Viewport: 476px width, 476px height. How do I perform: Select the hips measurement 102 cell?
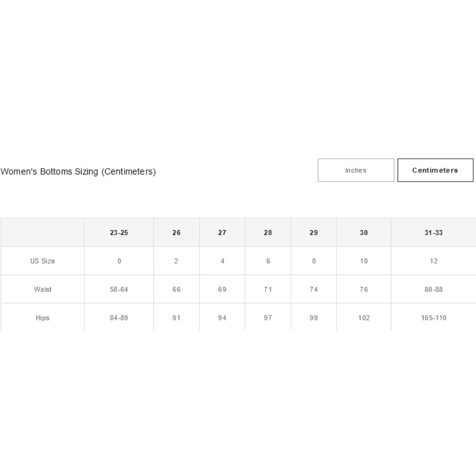click(364, 318)
